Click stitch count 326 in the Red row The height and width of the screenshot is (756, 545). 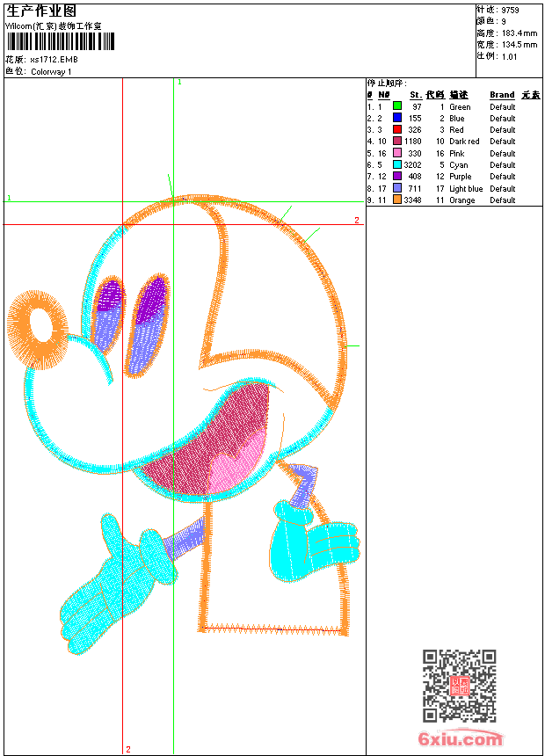(415, 130)
